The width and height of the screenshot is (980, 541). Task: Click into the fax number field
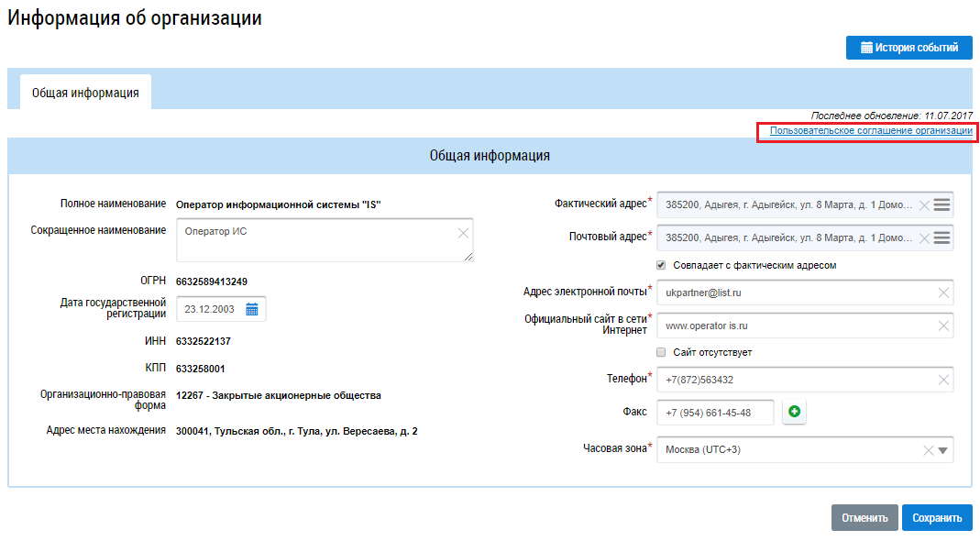click(x=715, y=413)
